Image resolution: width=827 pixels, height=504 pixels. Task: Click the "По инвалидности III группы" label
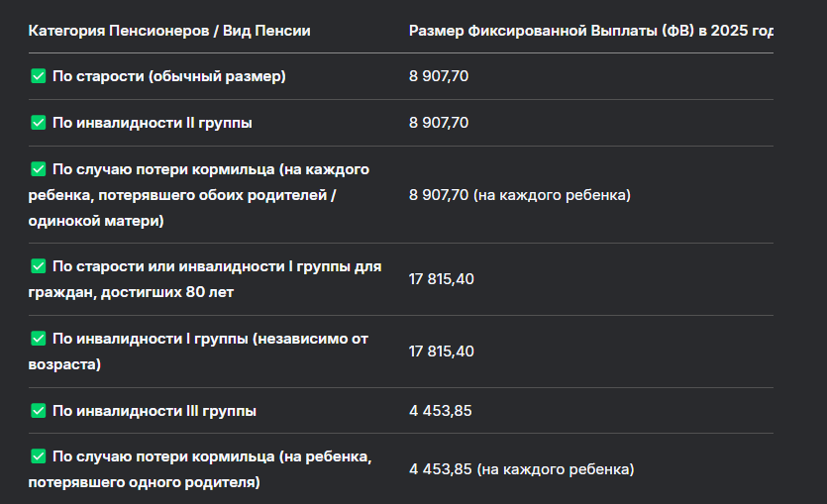[155, 411]
